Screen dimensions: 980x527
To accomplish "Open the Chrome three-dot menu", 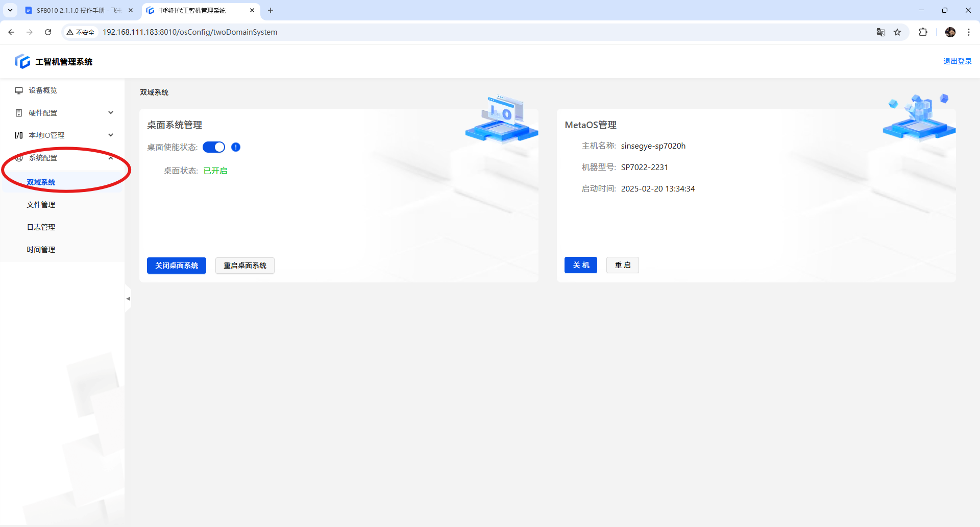I will click(x=969, y=32).
